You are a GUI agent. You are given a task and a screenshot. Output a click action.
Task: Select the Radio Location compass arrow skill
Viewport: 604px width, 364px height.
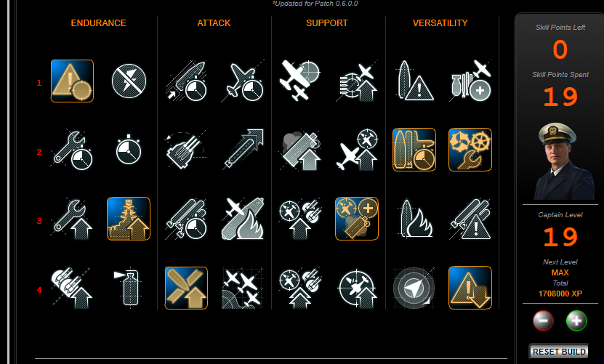point(414,288)
